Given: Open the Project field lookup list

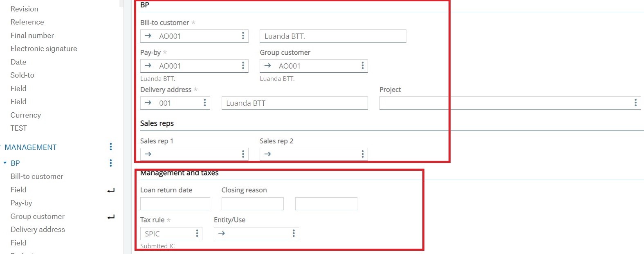Looking at the screenshot, I should coord(635,103).
